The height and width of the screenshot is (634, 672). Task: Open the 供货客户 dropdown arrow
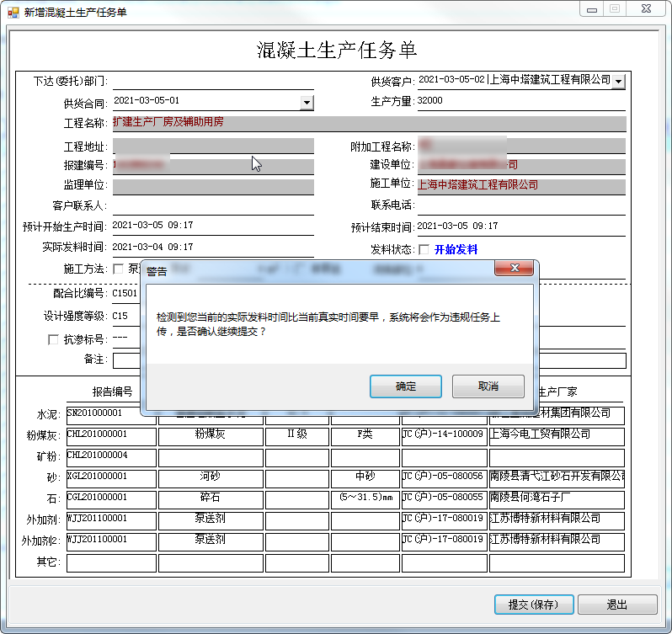click(619, 82)
